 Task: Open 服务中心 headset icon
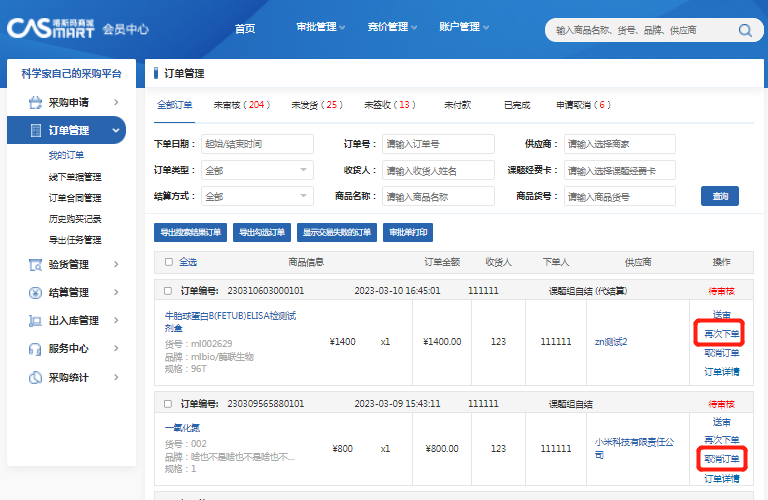[x=36, y=349]
